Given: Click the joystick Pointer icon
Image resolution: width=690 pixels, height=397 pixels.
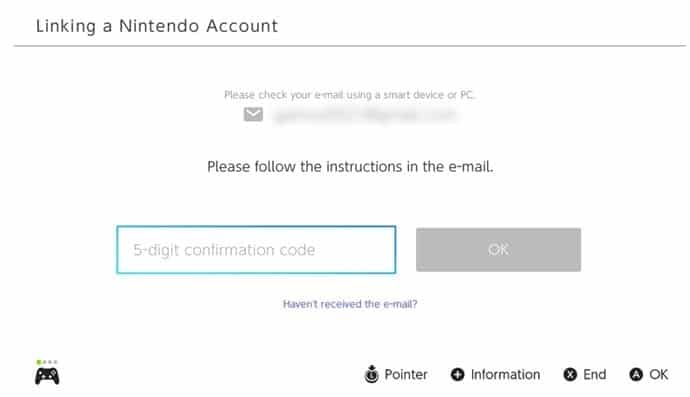Looking at the screenshot, I should [x=371, y=374].
